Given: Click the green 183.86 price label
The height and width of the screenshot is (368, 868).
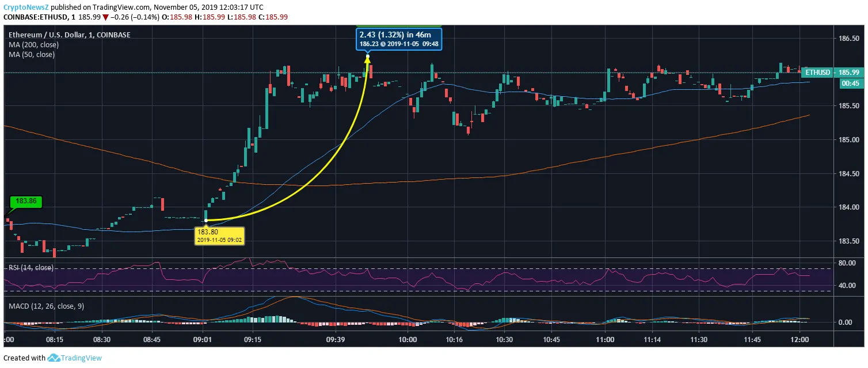Looking at the screenshot, I should point(26,202).
